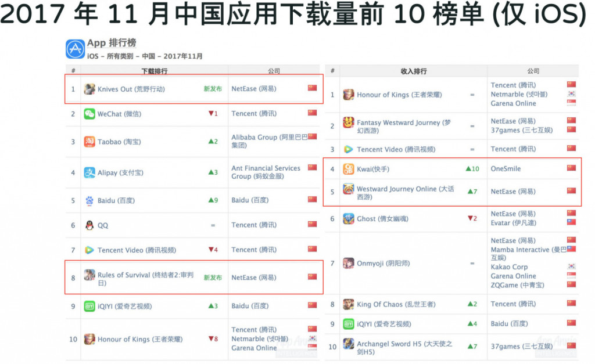Image resolution: width=595 pixels, height=364 pixels.
Task: Click 新发布 label on Knives Out row
Action: tap(213, 89)
